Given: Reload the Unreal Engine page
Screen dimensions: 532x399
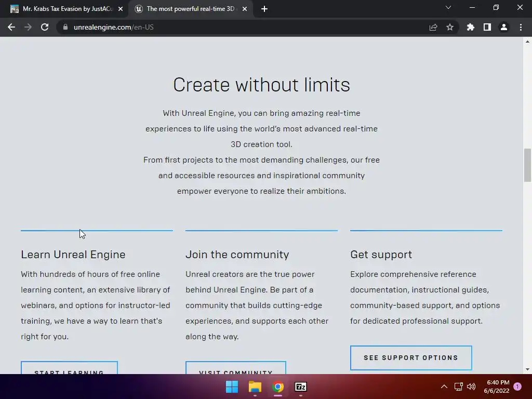Looking at the screenshot, I should click(45, 27).
